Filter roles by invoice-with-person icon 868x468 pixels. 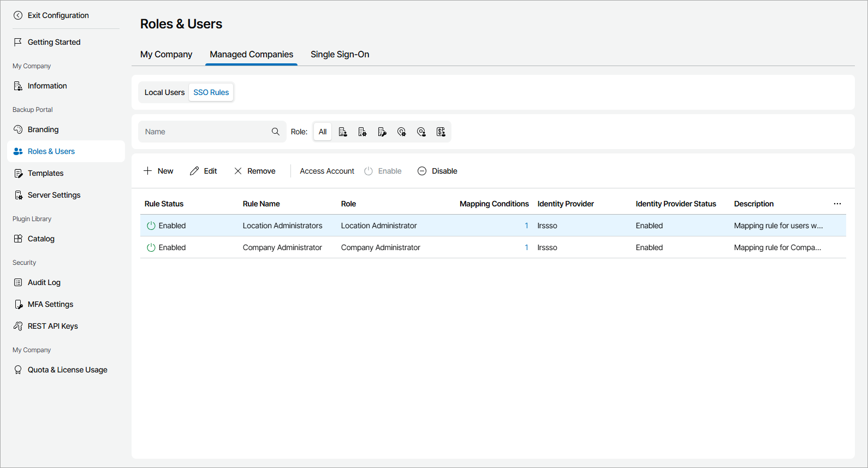point(441,132)
